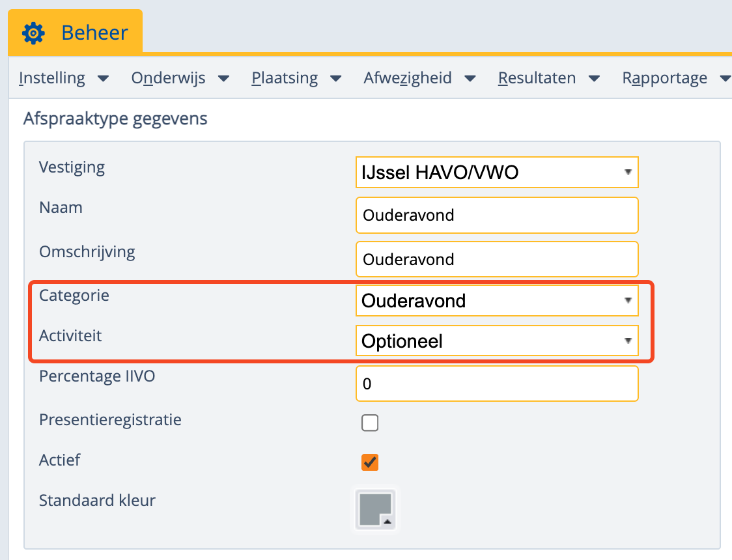Click the arrow next to Resultaten
This screenshot has height=560, width=732.
point(594,79)
